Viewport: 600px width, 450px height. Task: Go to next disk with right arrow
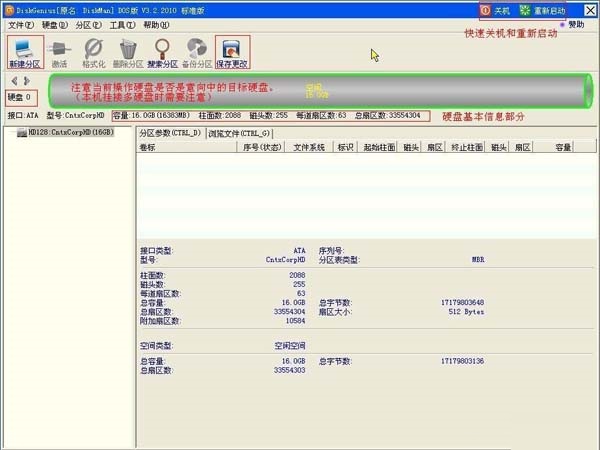pos(26,81)
